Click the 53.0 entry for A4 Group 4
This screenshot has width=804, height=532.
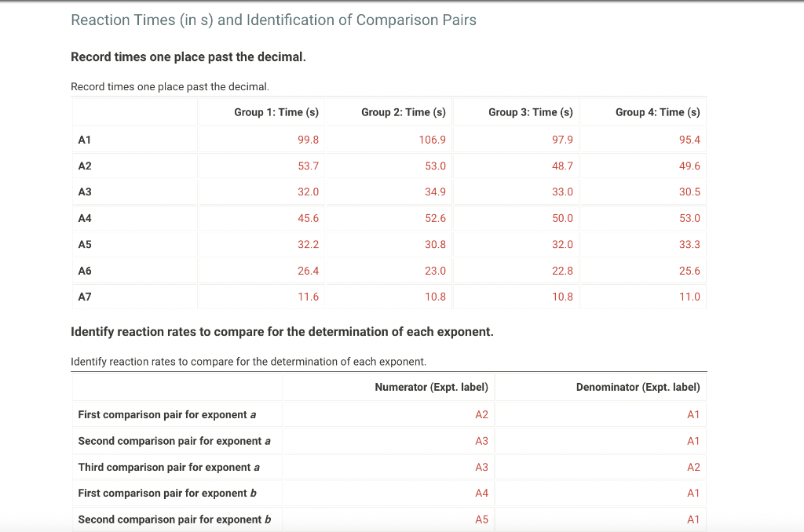click(689, 218)
